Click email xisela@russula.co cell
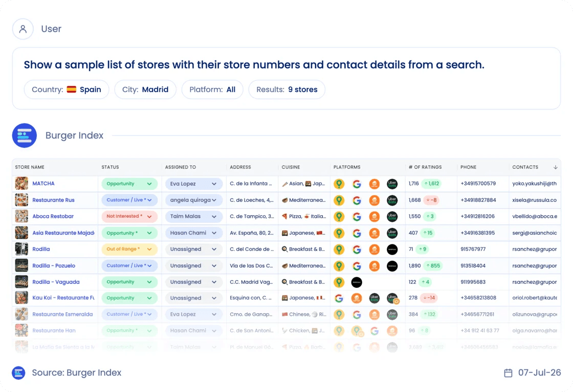573x392 pixels. click(x=534, y=200)
